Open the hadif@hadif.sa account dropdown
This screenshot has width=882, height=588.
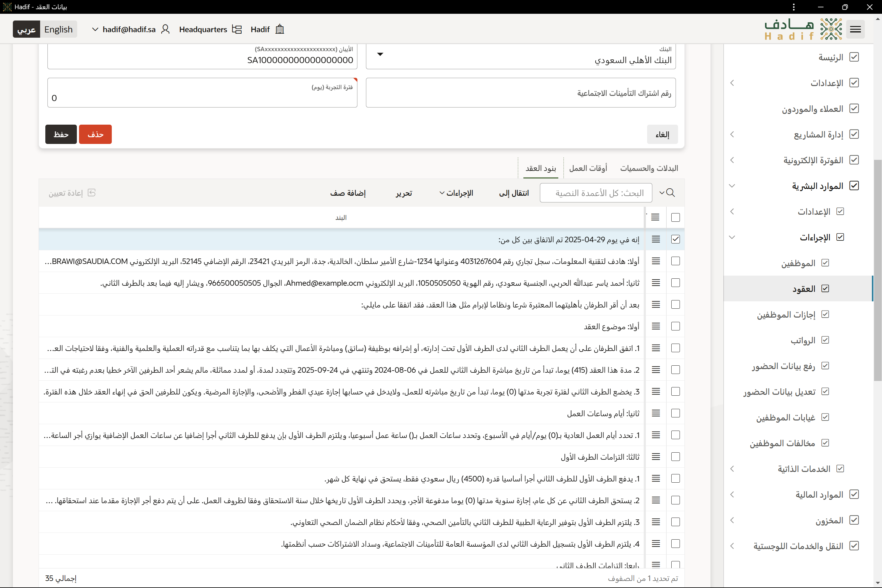[95, 29]
